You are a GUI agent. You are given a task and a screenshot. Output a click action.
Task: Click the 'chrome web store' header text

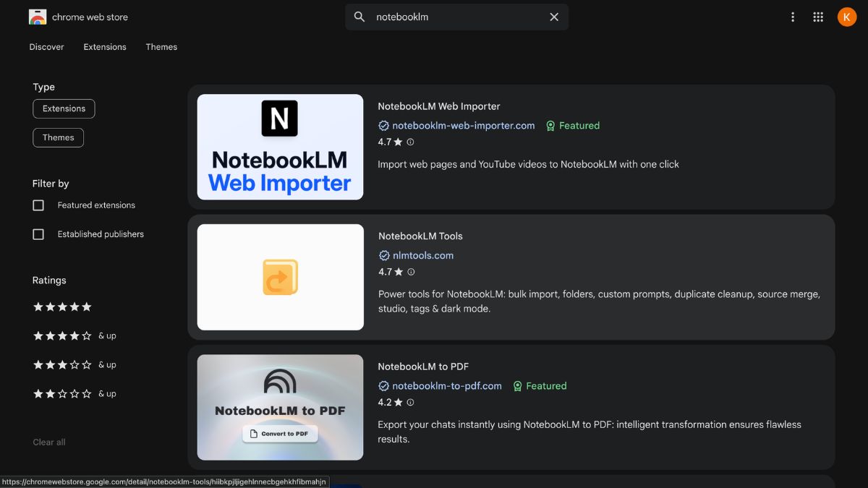(90, 17)
